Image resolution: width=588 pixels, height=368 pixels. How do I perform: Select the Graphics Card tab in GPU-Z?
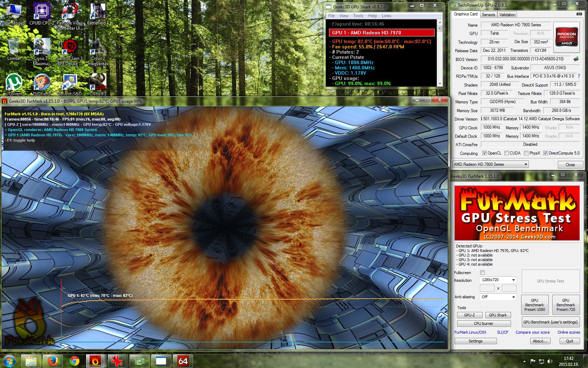click(x=465, y=14)
